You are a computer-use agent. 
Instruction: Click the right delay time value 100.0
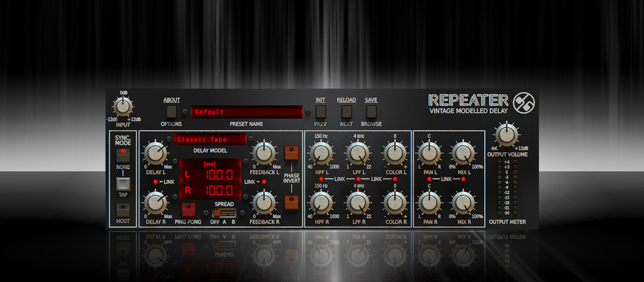tap(219, 190)
